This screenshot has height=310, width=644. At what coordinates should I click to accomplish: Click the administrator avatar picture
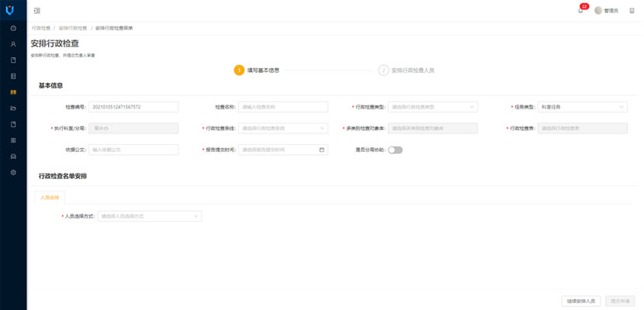pos(598,11)
